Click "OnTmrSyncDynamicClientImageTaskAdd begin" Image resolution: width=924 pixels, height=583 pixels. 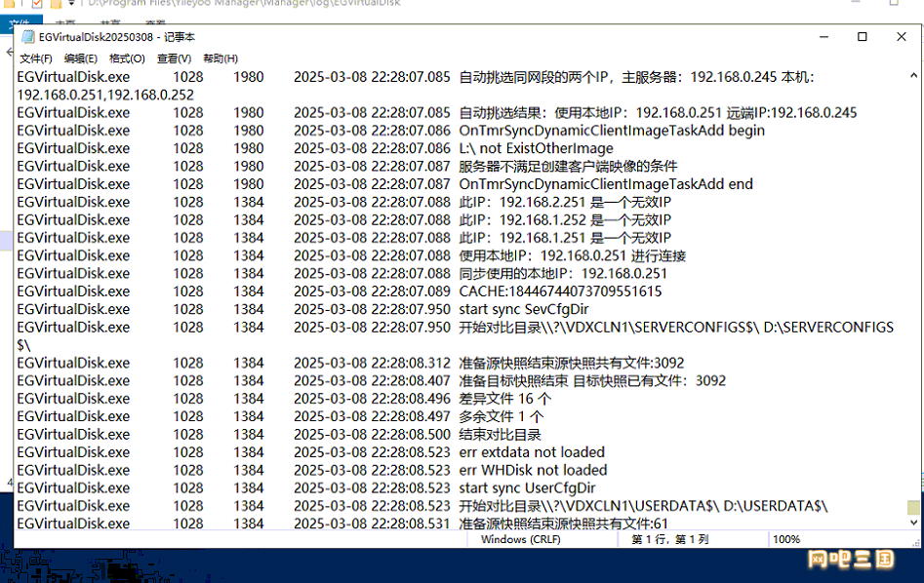612,131
